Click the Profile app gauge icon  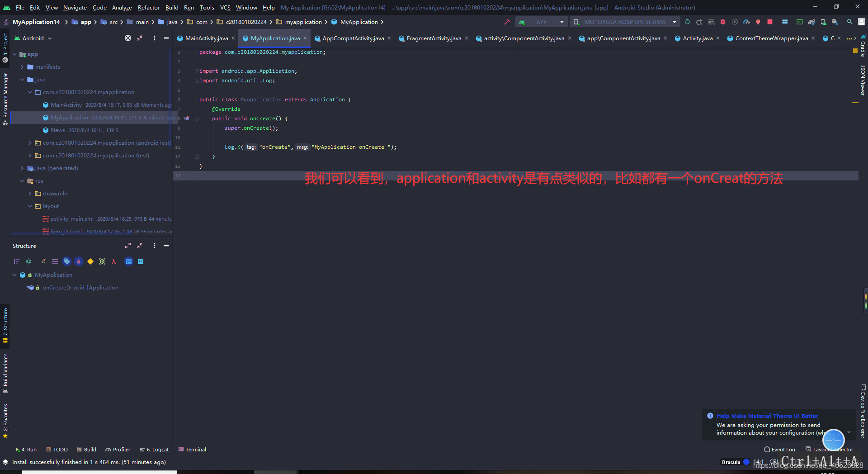point(746,22)
